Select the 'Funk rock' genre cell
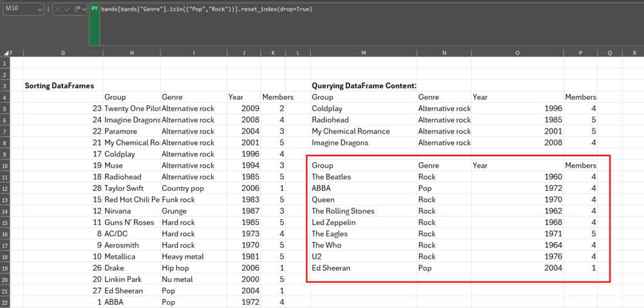Screen dimensions: 644x308 pos(194,200)
